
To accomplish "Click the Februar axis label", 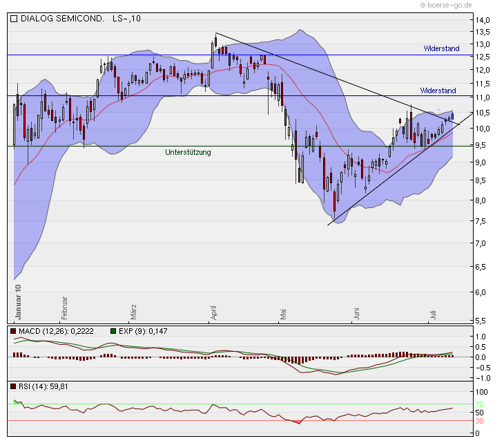I will (64, 308).
